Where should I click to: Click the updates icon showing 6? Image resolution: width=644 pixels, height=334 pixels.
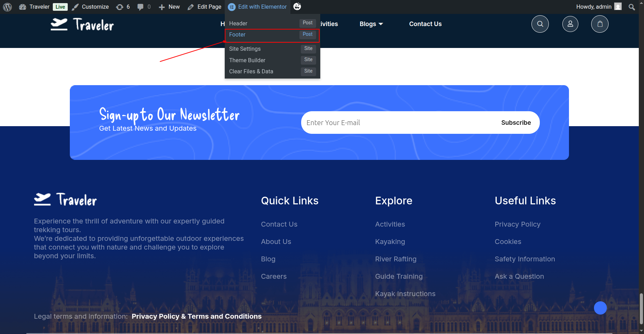tap(123, 7)
